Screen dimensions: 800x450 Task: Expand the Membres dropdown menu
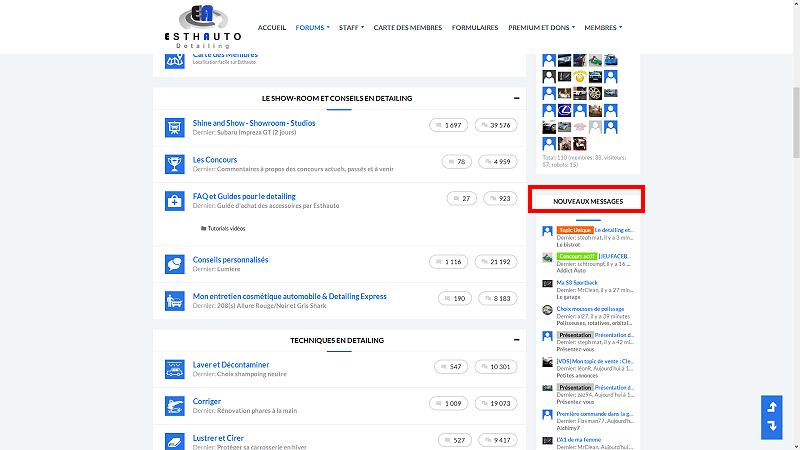click(x=602, y=28)
